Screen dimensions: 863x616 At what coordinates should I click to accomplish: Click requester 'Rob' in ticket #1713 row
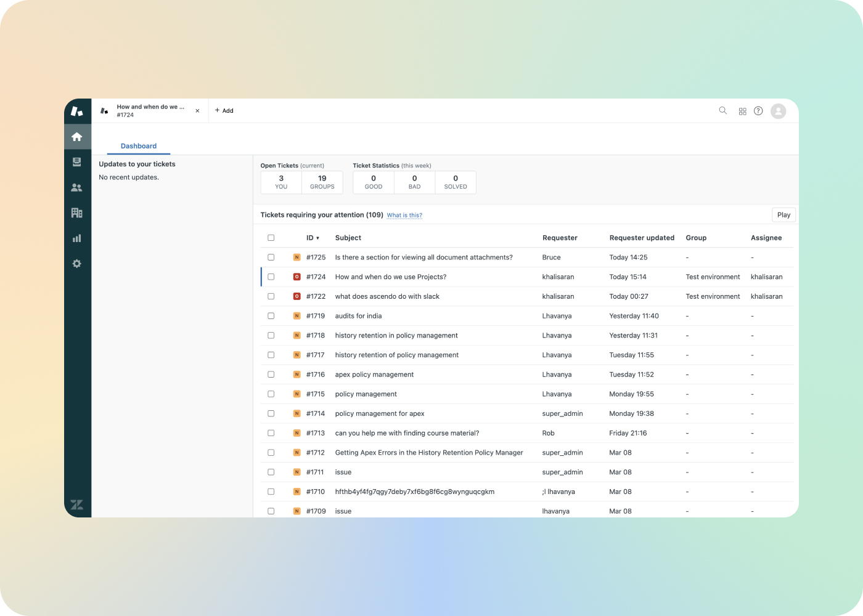(x=549, y=433)
